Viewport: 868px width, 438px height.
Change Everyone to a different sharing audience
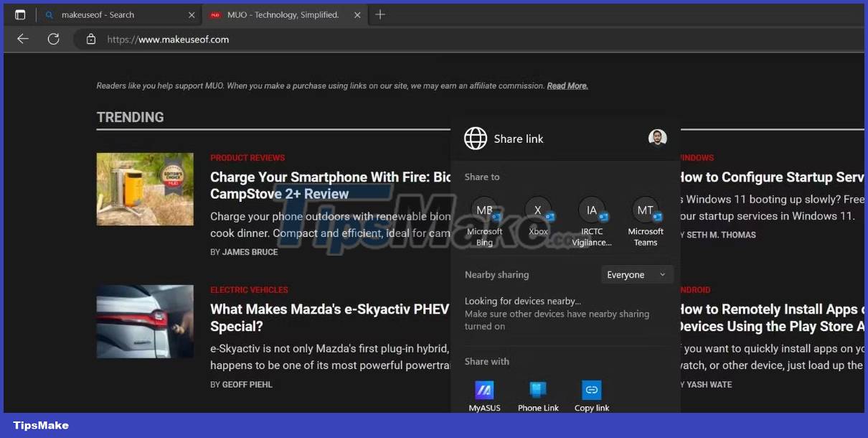[636, 274]
